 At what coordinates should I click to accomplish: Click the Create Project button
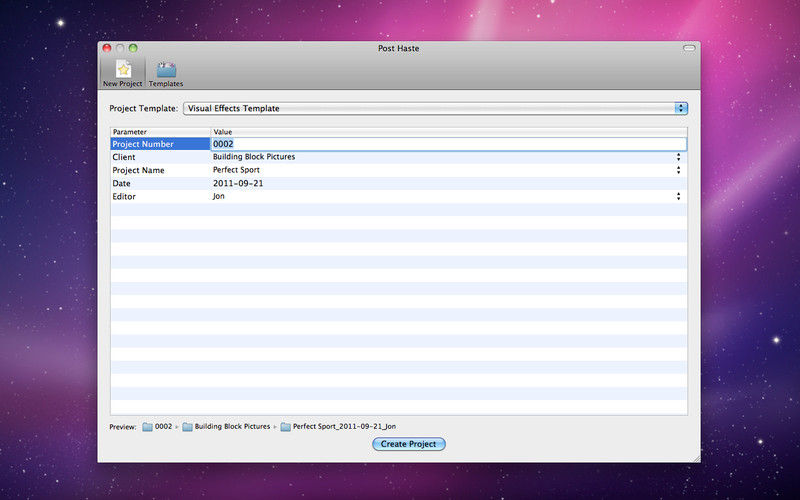coord(409,444)
